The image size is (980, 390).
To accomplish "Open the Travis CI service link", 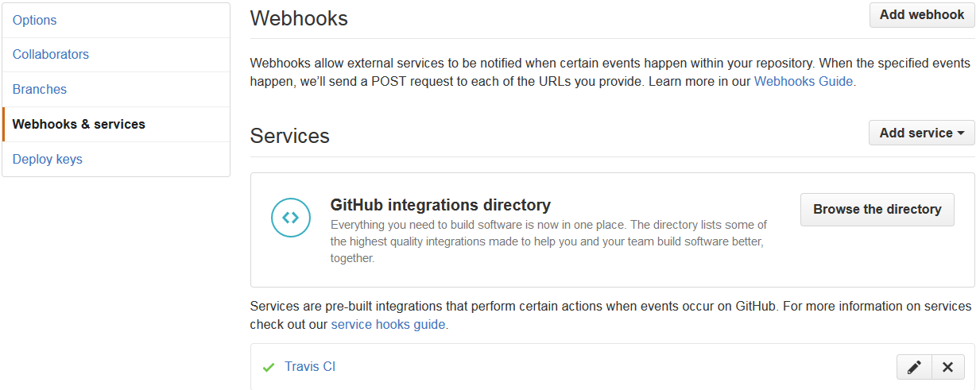I will [x=310, y=367].
